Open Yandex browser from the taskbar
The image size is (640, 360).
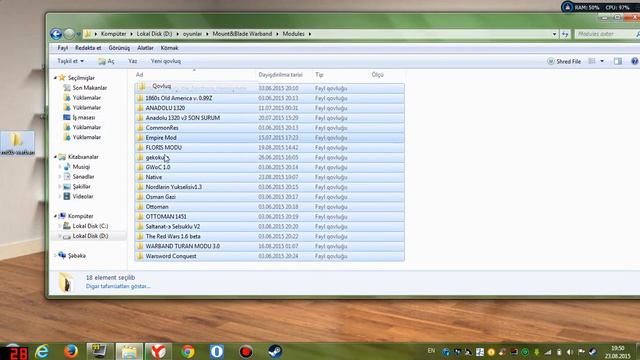(x=158, y=351)
